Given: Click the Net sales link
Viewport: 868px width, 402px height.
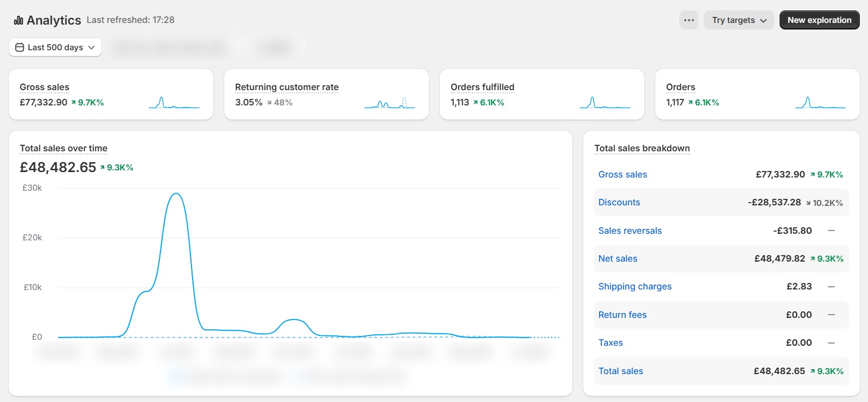Looking at the screenshot, I should (x=618, y=258).
